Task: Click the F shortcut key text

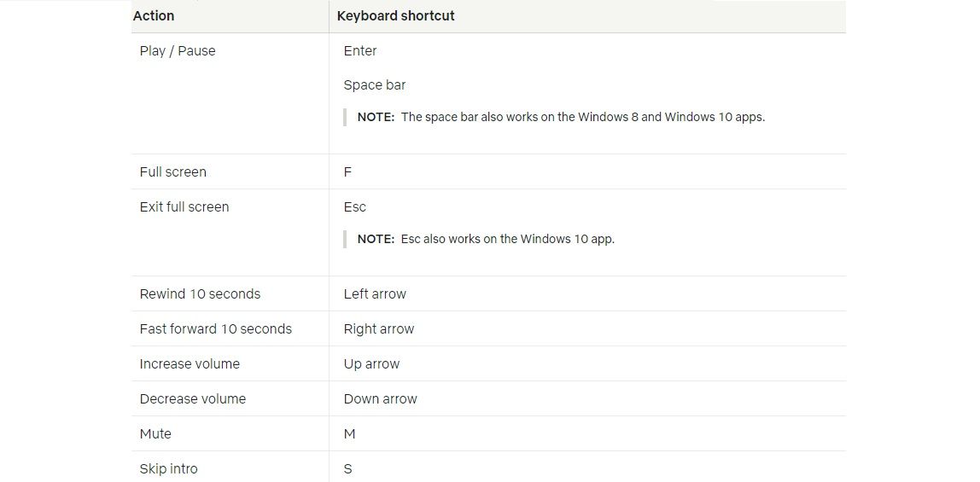Action: 347,172
